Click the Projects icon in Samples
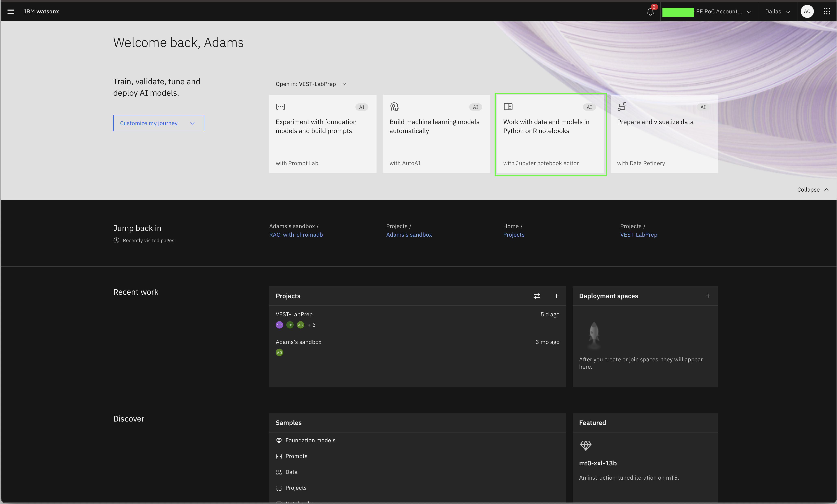This screenshot has width=837, height=504. (279, 488)
